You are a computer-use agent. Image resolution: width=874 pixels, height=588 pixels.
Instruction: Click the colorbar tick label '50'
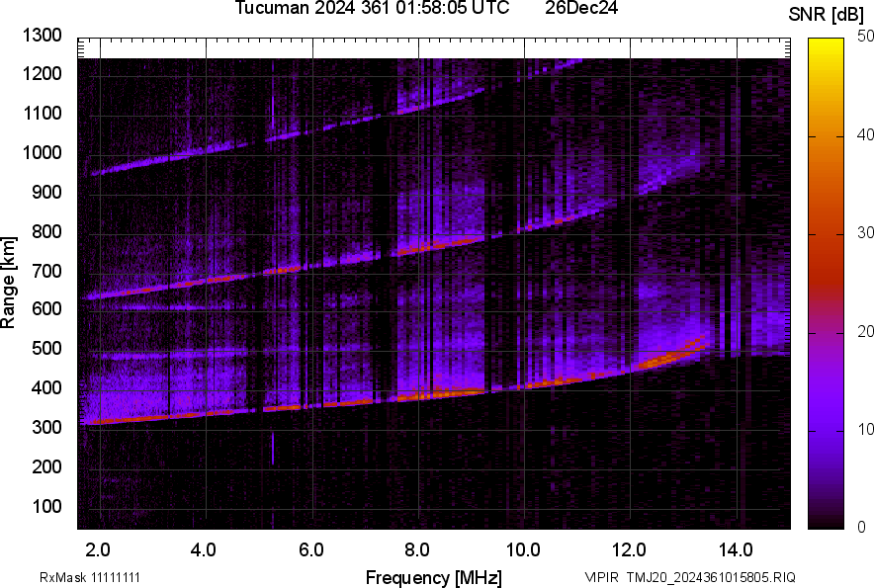pos(866,36)
